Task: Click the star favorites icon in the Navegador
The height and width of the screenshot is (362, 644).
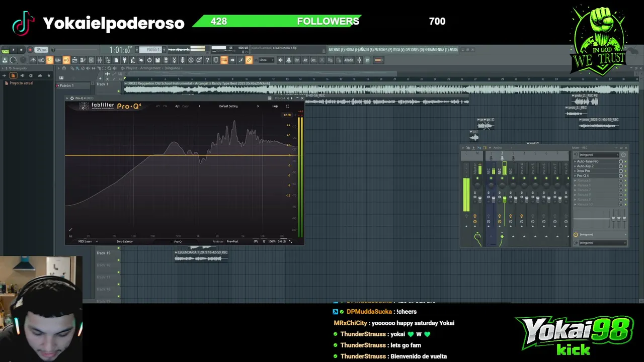Action: pos(49,75)
